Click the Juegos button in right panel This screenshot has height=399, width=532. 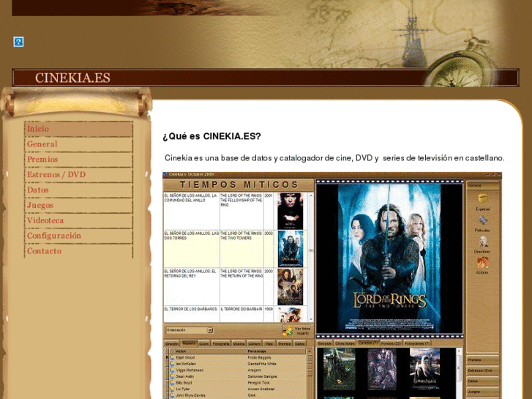(482, 392)
